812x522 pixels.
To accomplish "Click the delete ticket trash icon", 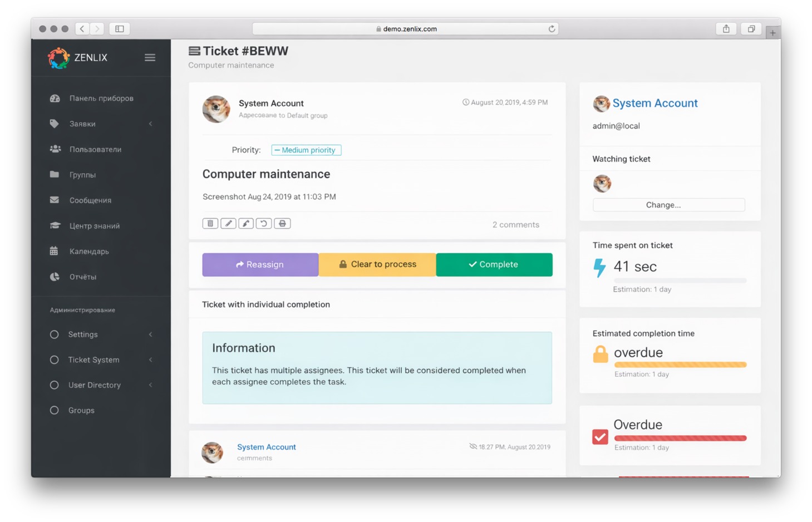I will tap(210, 224).
